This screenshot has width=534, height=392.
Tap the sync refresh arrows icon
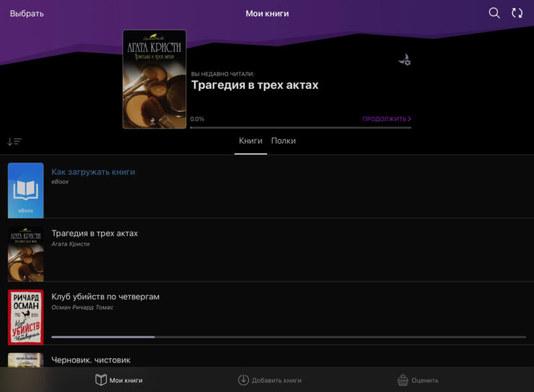click(x=517, y=13)
